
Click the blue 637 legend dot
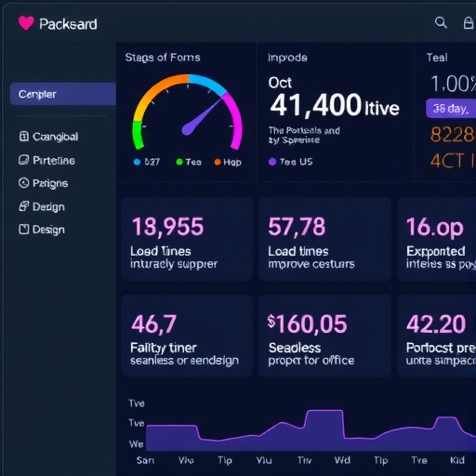point(137,162)
